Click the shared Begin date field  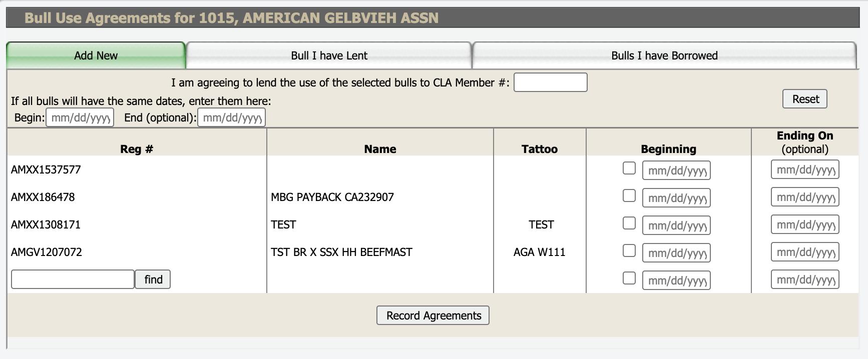(x=80, y=117)
